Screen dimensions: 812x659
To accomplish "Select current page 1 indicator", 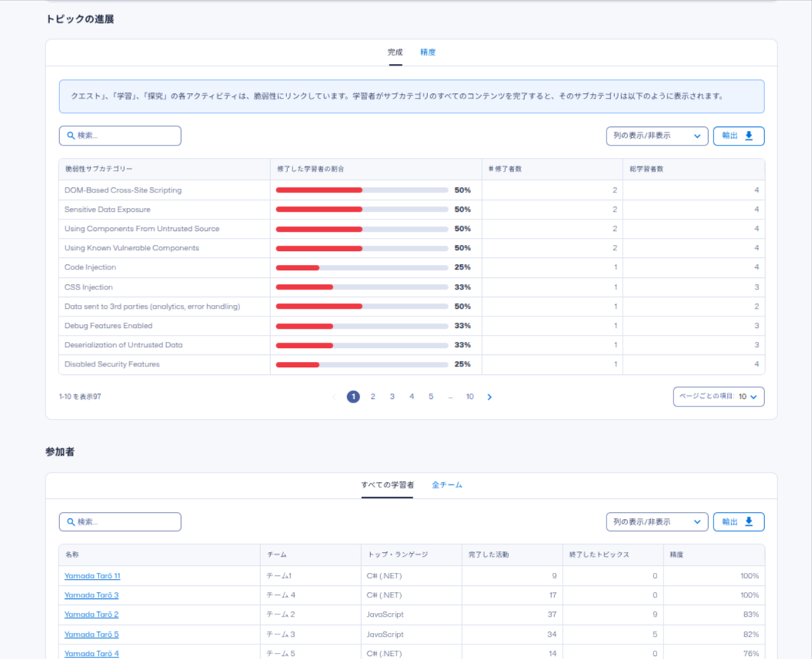I will tap(353, 396).
